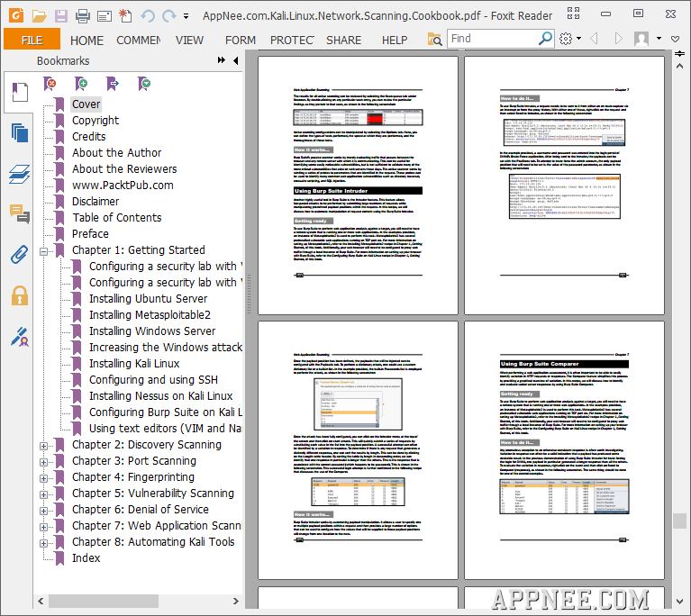
Task: Open the Digital Signatures panel icon
Action: (x=20, y=337)
